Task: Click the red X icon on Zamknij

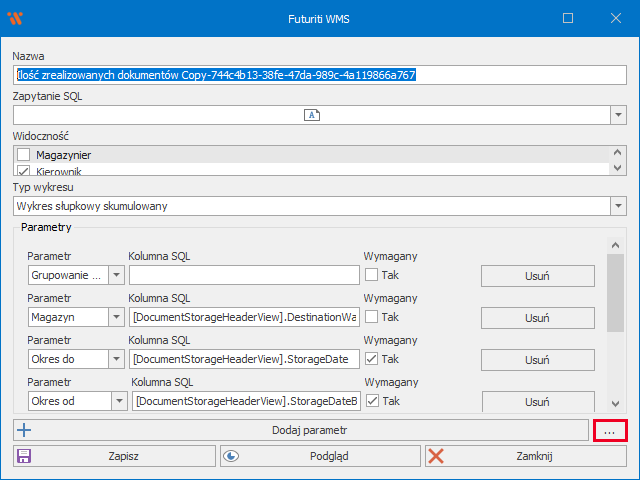Action: pyautogui.click(x=436, y=456)
